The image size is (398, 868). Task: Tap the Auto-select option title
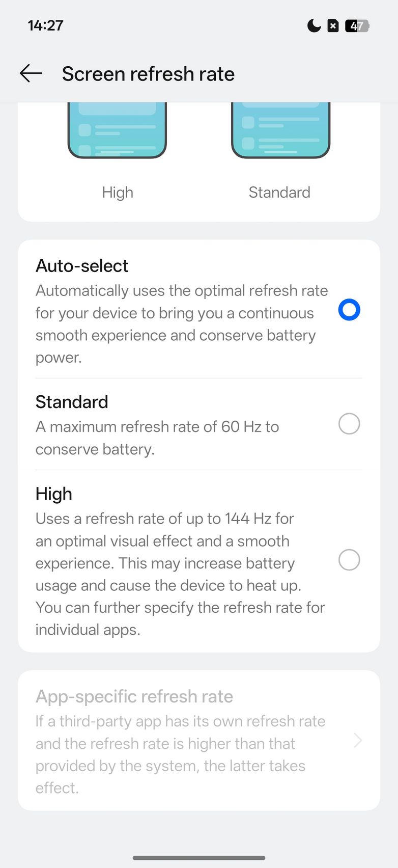click(x=82, y=266)
